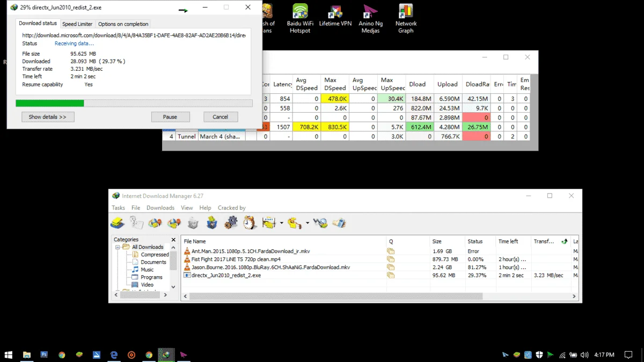
Task: Click the Stop Queue toolbar icon
Action: point(295,223)
